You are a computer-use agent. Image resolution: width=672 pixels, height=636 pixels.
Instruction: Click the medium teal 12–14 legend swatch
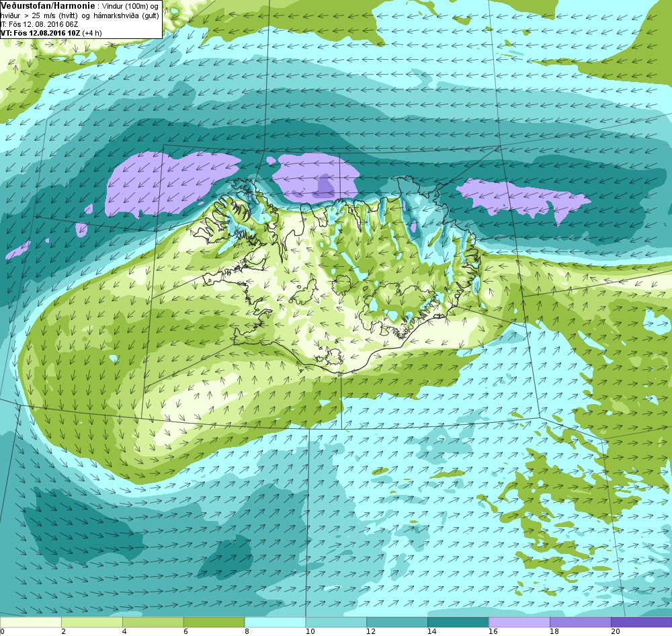click(x=397, y=623)
